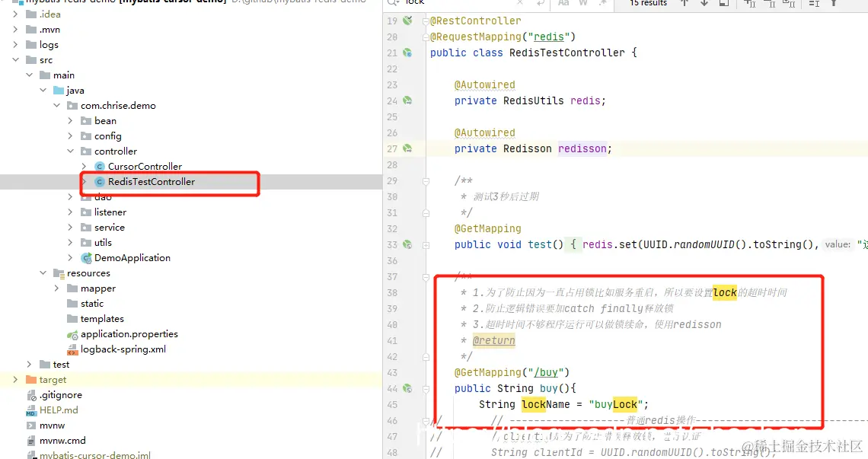This screenshot has width=868, height=459.
Task: Click the CursorController class icon
Action: [100, 166]
